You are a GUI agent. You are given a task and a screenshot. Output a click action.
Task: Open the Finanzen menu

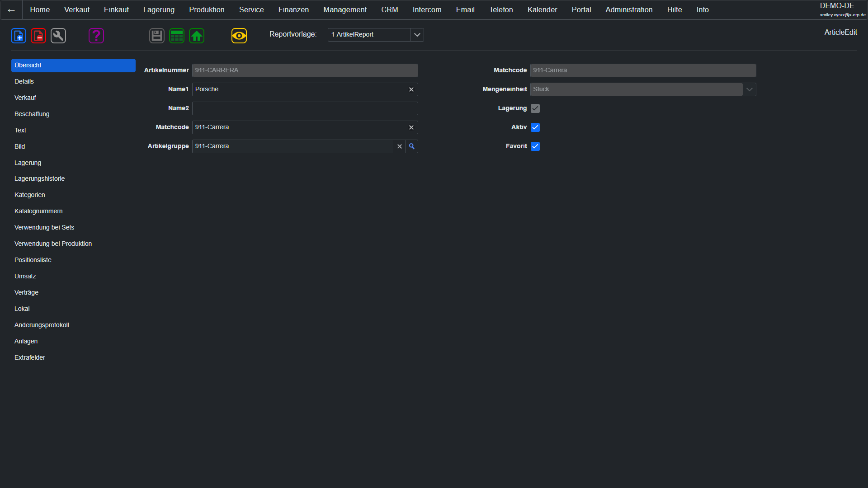coord(293,9)
